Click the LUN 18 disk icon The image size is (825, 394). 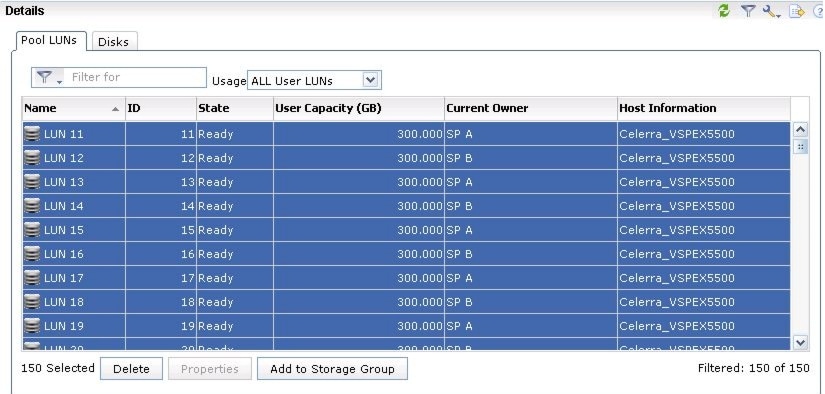(32, 302)
